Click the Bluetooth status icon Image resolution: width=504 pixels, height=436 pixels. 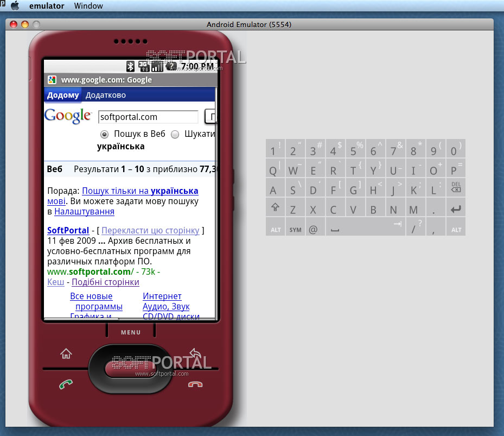[130, 66]
